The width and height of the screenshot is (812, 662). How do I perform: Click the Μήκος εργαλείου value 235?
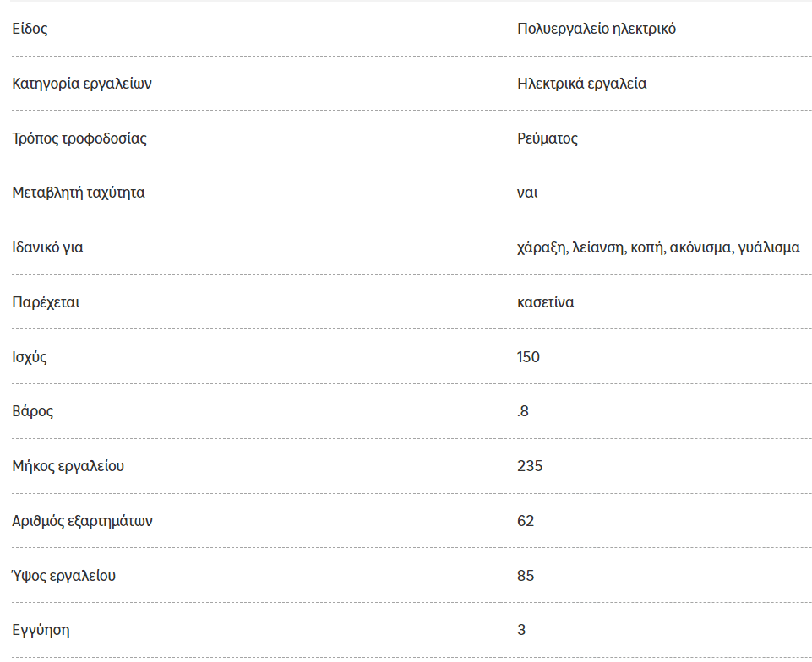pyautogui.click(x=530, y=466)
